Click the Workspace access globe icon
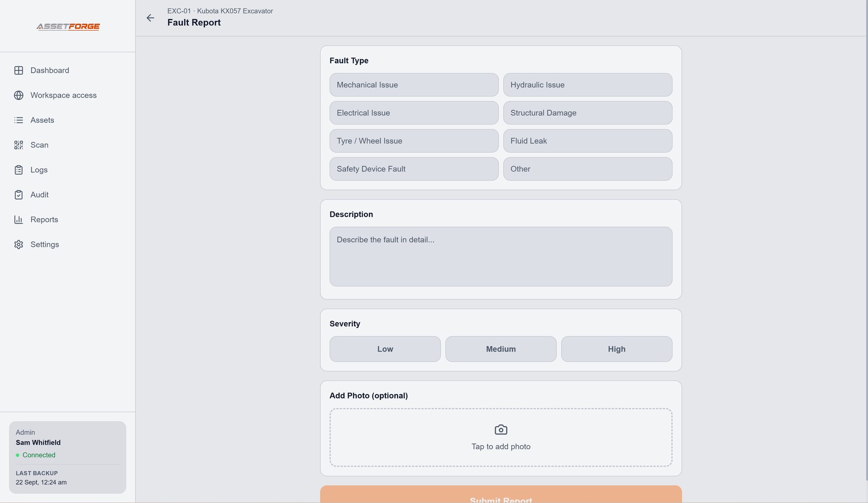 click(19, 95)
